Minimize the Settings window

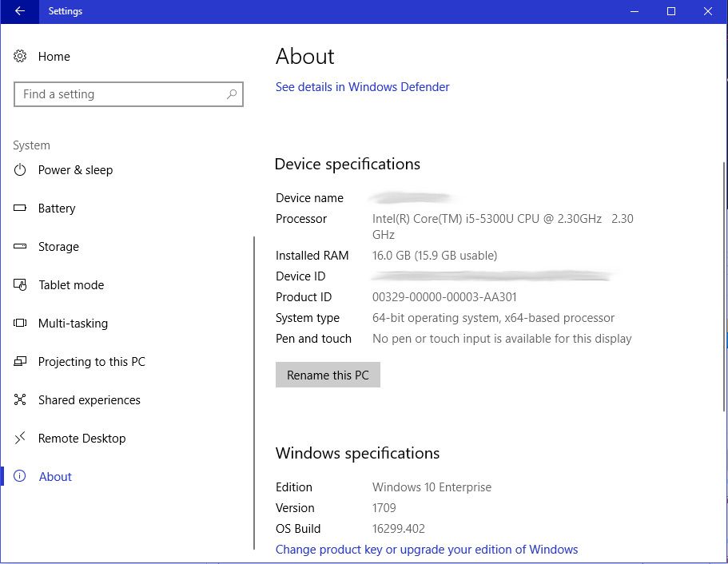coord(635,11)
